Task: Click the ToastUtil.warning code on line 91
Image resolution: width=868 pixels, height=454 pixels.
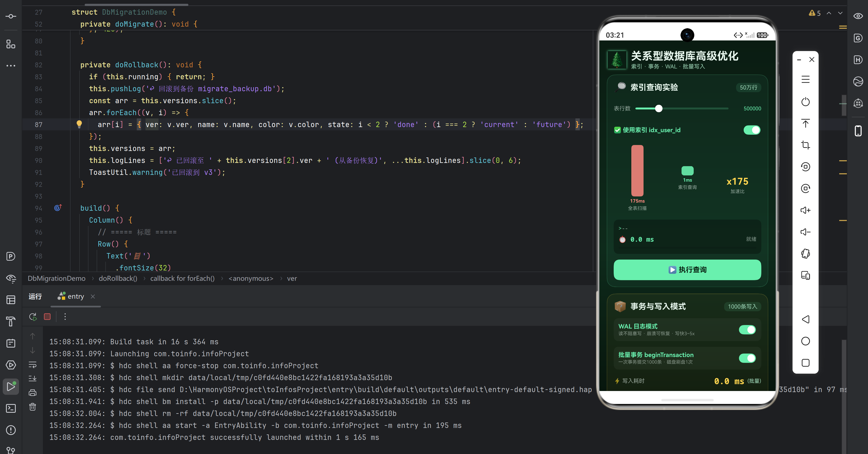Action: tap(157, 172)
